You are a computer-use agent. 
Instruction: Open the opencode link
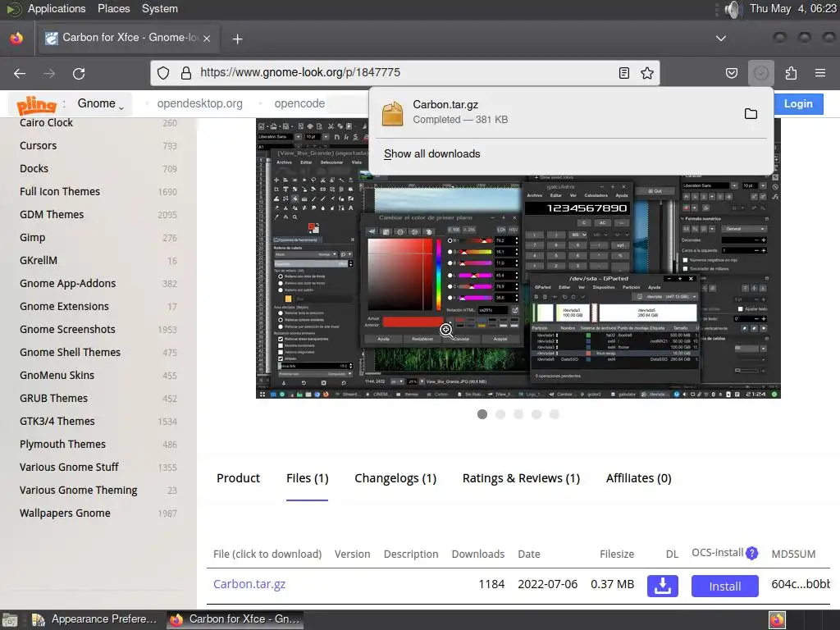pyautogui.click(x=299, y=103)
